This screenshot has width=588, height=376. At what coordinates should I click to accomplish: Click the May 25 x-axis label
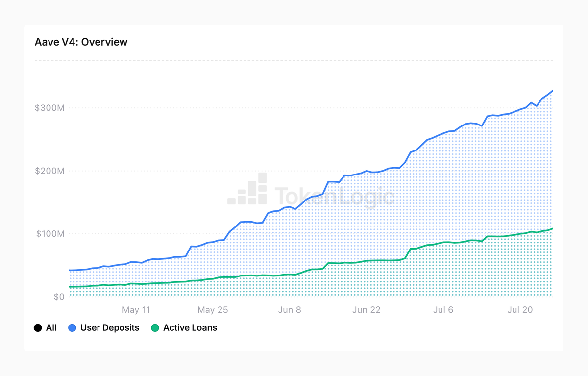[x=213, y=310]
